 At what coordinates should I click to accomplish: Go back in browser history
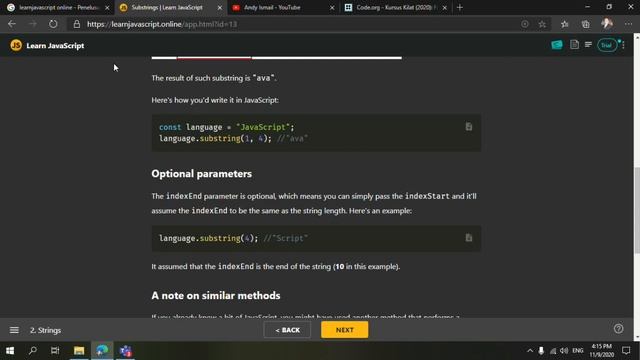11,24
